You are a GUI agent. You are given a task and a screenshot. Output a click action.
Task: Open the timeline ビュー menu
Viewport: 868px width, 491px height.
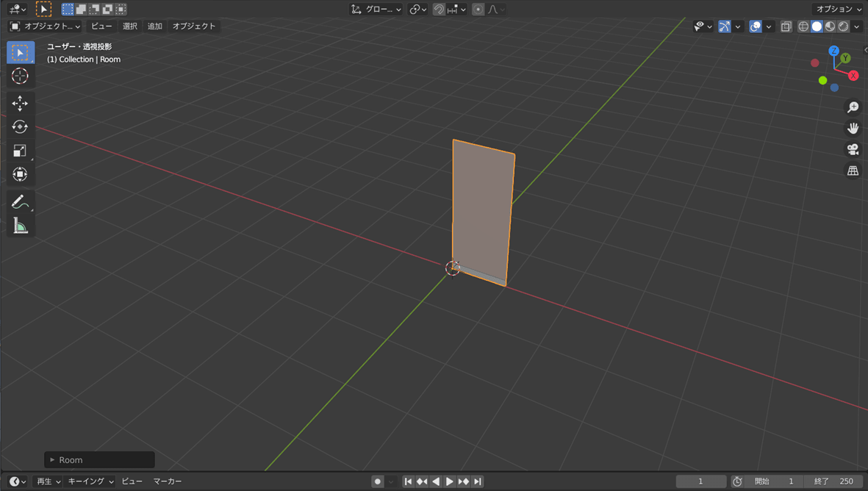coord(132,481)
